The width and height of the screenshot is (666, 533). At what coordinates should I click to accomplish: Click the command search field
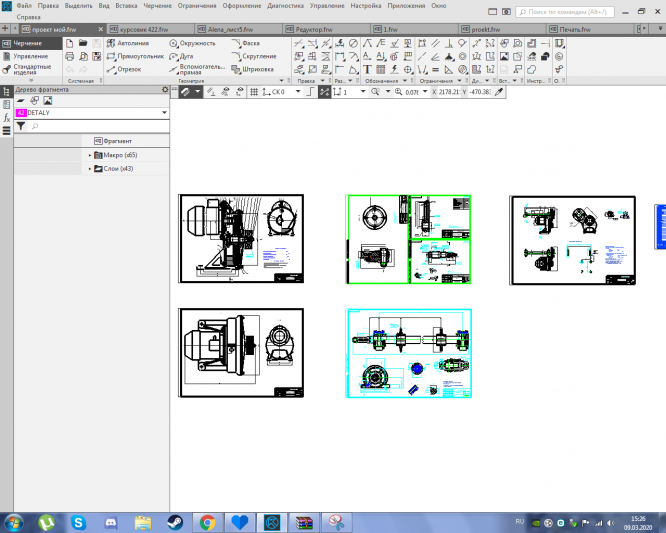[x=565, y=12]
